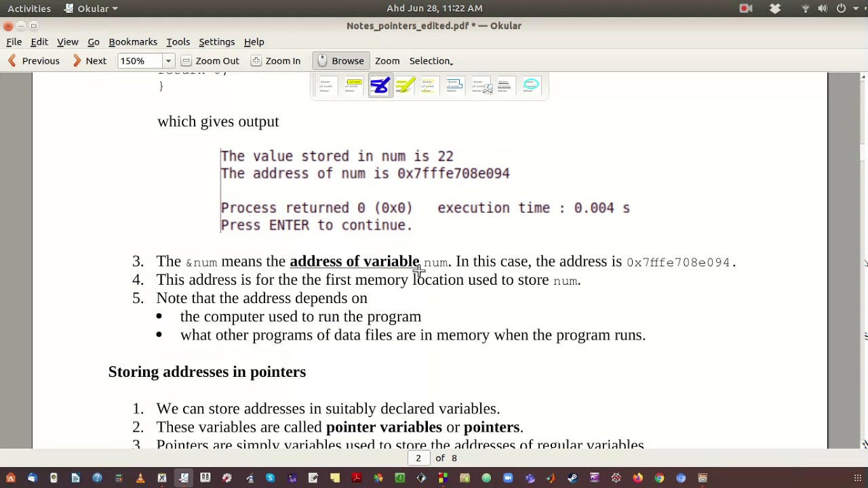Click the current page number field

pos(418,458)
